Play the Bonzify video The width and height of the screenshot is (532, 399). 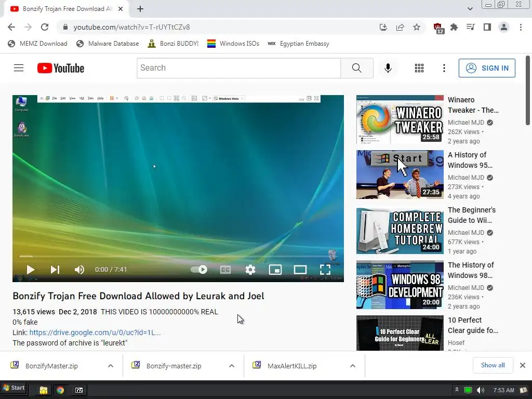30,270
